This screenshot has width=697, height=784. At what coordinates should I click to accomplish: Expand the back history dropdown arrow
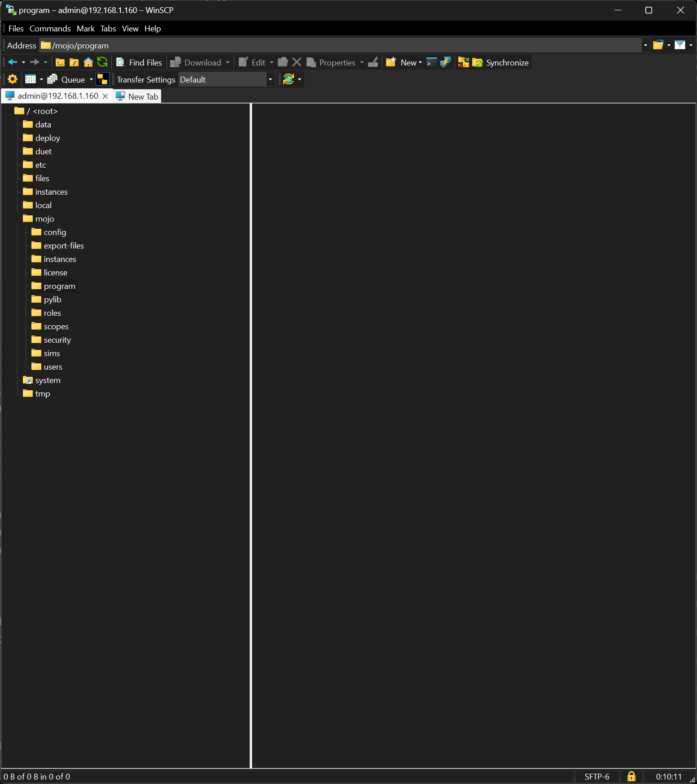pyautogui.click(x=23, y=62)
